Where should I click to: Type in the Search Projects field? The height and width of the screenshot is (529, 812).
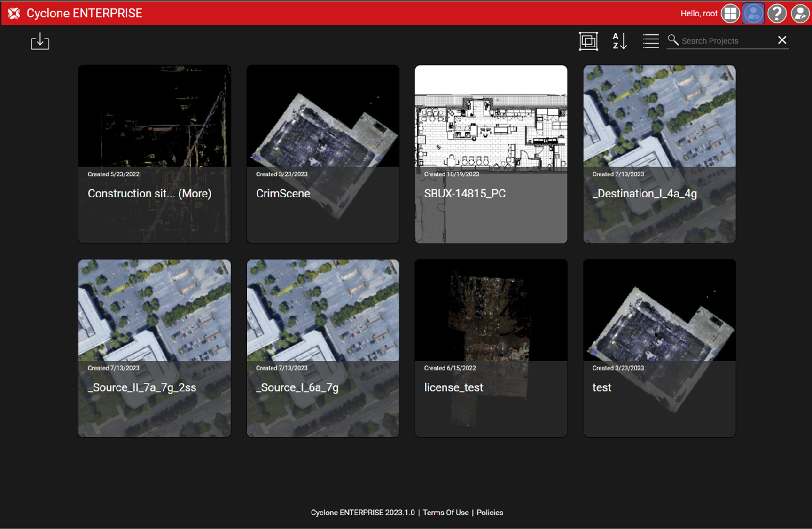click(x=726, y=41)
